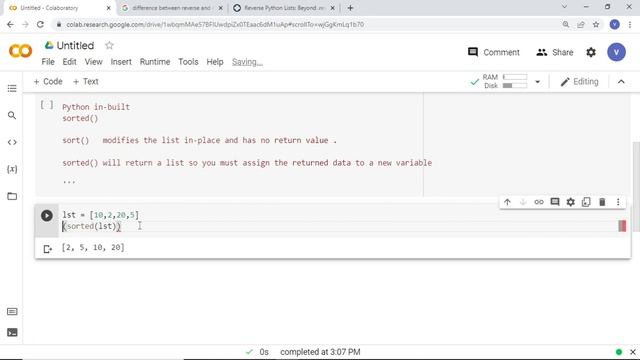
Task: Open notebook settings gear in header
Action: [x=591, y=52]
